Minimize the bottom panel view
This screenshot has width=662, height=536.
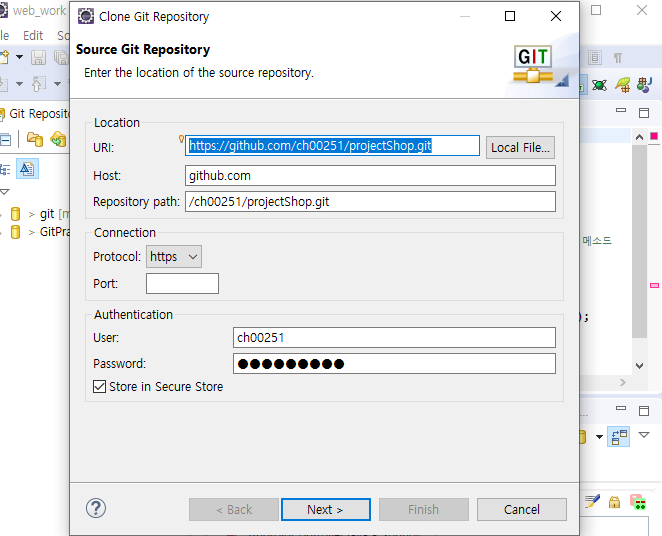point(621,408)
